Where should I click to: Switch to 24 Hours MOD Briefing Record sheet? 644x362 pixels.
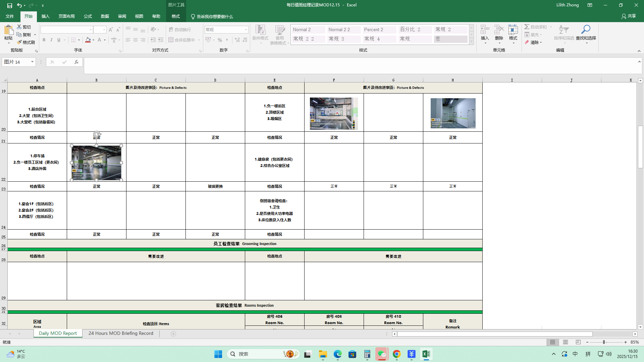point(121,334)
